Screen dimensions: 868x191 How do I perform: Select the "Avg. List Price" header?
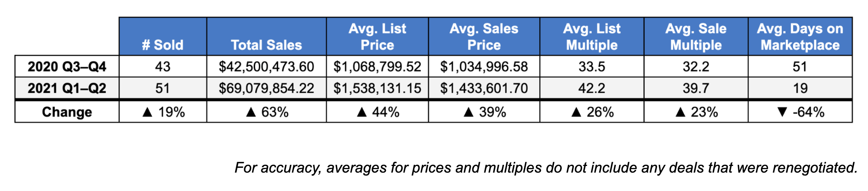click(377, 36)
